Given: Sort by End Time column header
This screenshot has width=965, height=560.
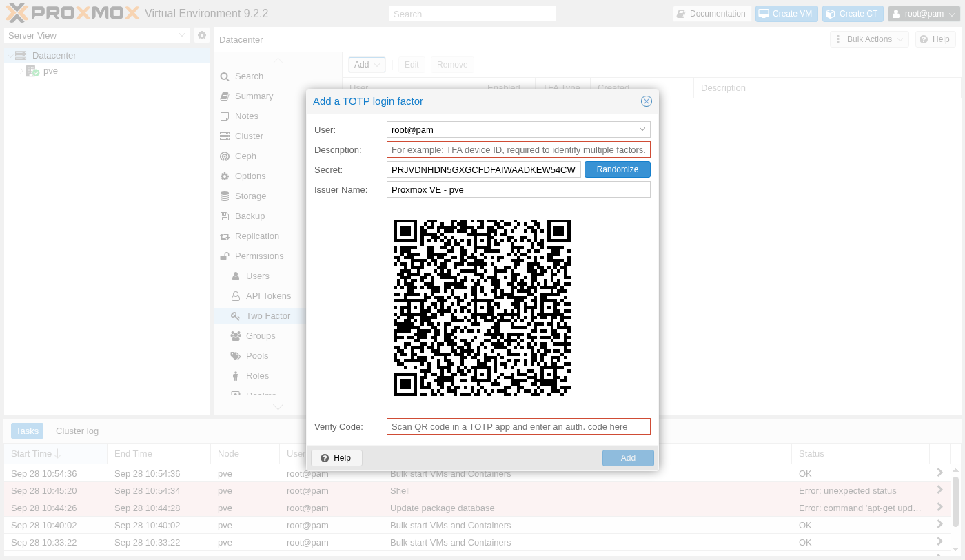Looking at the screenshot, I should pos(159,453).
